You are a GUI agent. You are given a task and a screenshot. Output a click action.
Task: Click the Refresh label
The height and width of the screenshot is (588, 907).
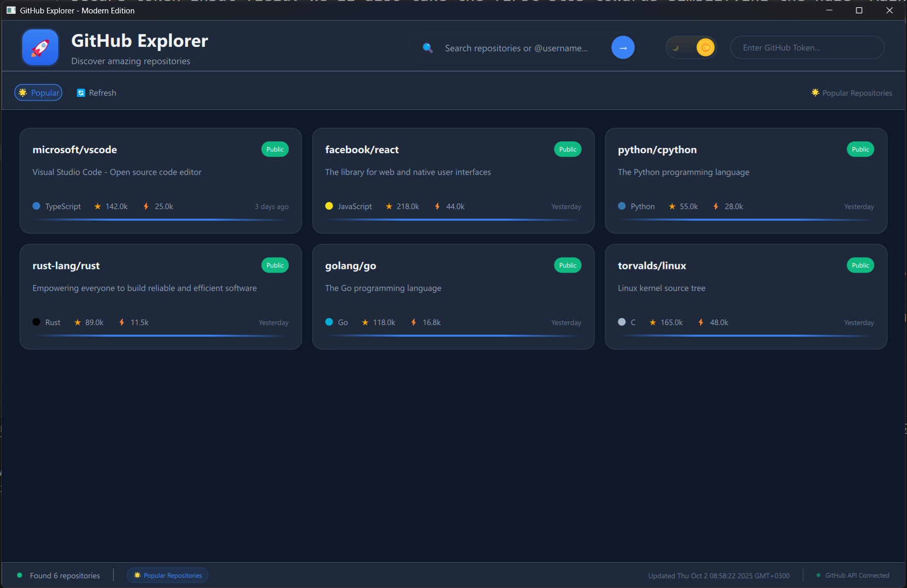102,93
